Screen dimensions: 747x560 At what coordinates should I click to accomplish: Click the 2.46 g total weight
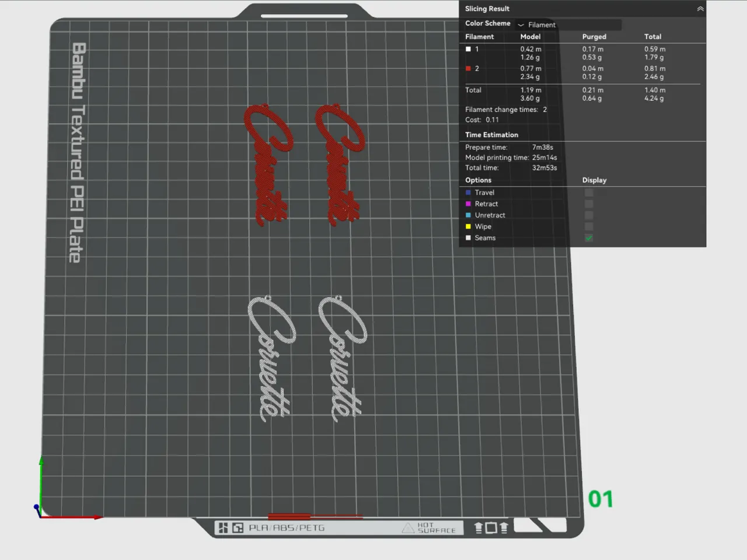tap(654, 76)
